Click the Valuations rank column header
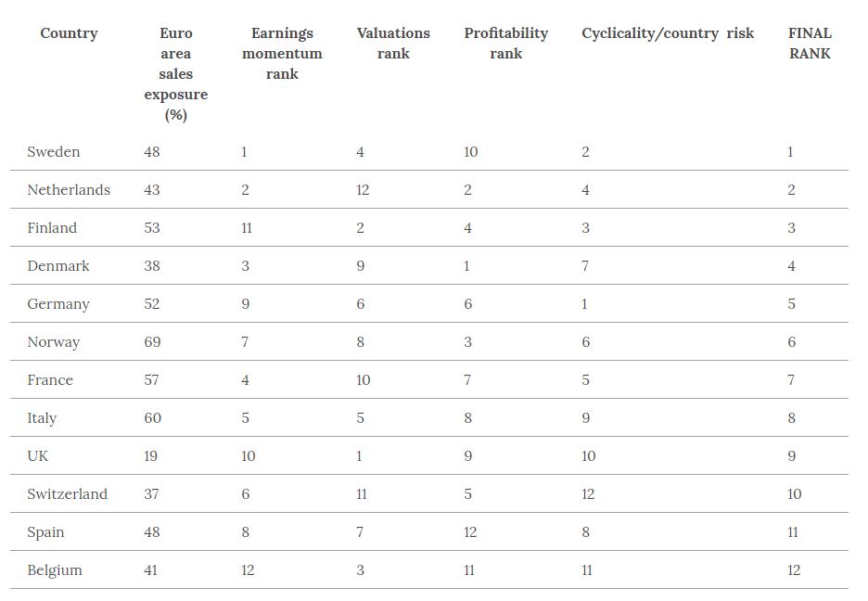The height and width of the screenshot is (601, 868). pyautogui.click(x=393, y=44)
